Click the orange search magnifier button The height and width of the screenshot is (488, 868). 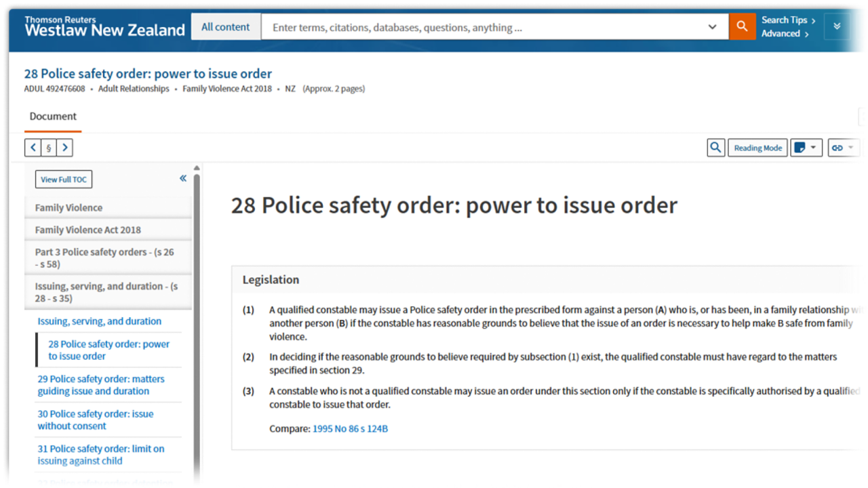tap(742, 27)
